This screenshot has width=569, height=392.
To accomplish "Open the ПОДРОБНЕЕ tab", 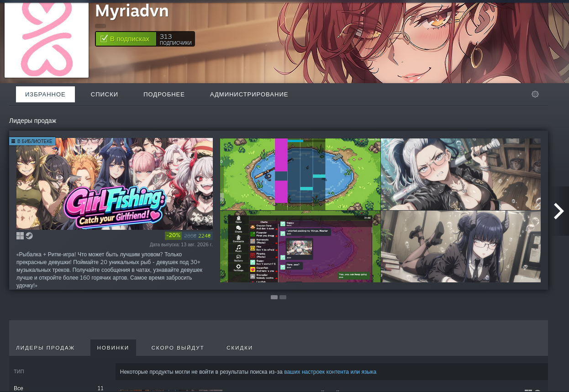I will 164,95.
